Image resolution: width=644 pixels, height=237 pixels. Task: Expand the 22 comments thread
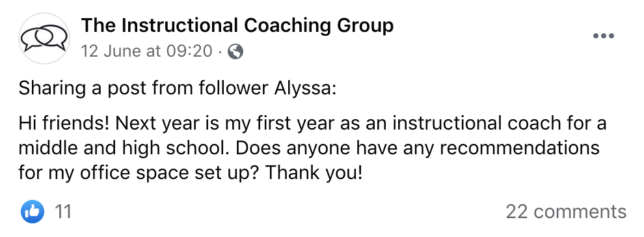(x=566, y=212)
